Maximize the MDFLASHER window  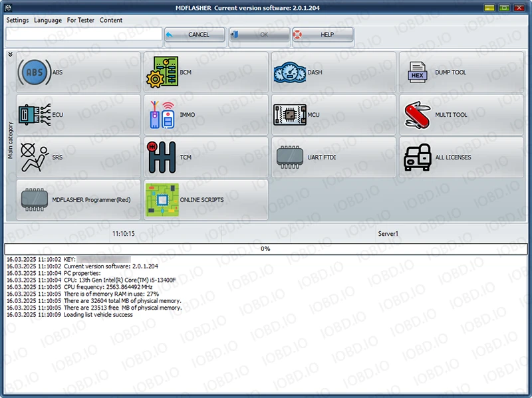click(x=504, y=7)
